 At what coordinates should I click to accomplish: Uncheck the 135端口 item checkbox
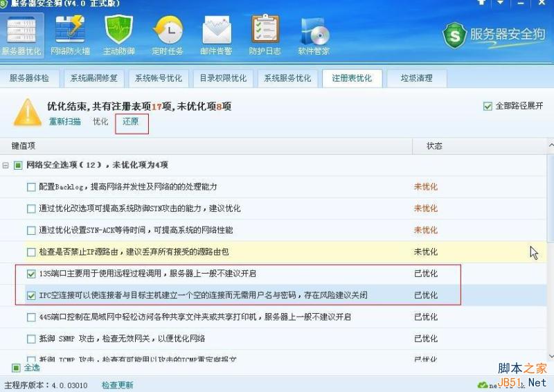pos(31,274)
